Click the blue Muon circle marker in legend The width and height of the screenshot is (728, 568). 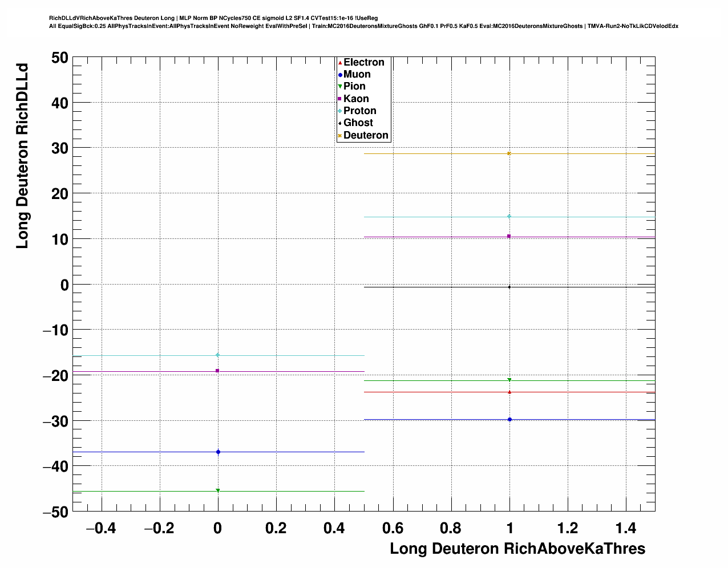(340, 75)
